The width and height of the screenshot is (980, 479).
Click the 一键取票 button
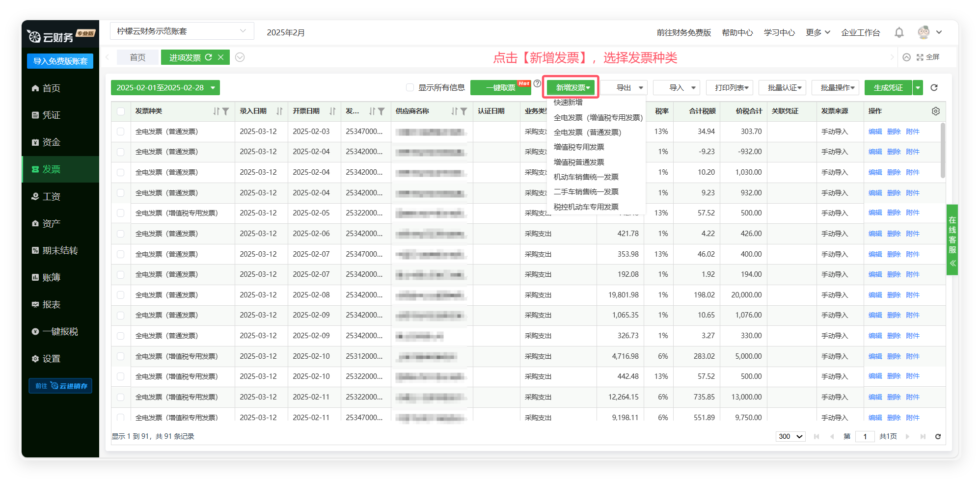(500, 88)
